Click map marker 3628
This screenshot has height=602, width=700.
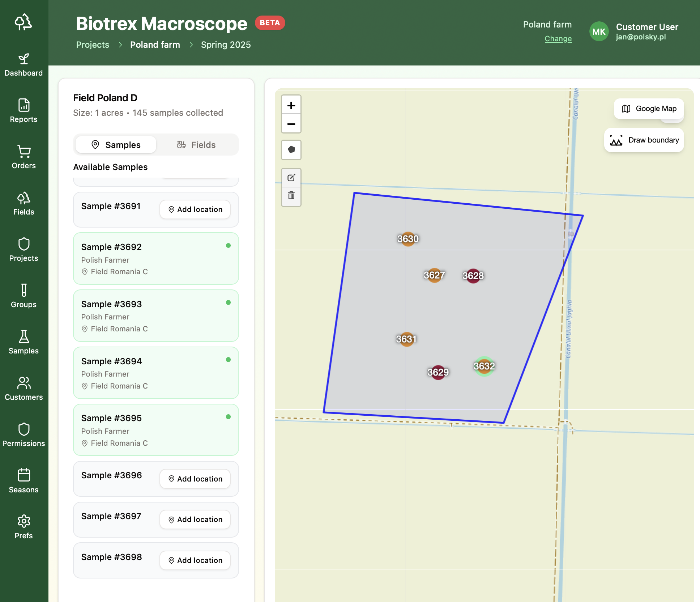click(x=473, y=276)
